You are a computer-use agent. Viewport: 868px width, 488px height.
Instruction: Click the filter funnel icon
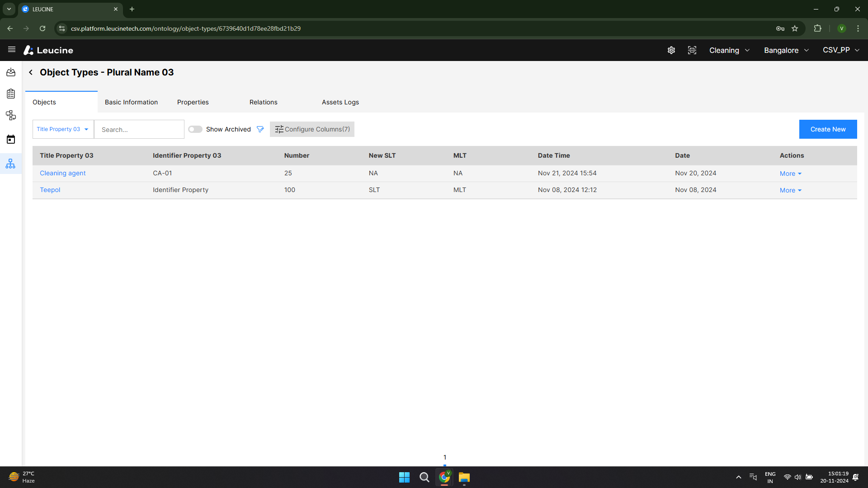pos(260,129)
